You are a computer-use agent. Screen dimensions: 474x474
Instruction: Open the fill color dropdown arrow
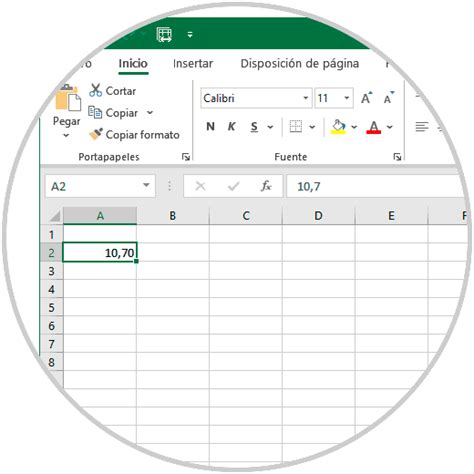click(354, 127)
